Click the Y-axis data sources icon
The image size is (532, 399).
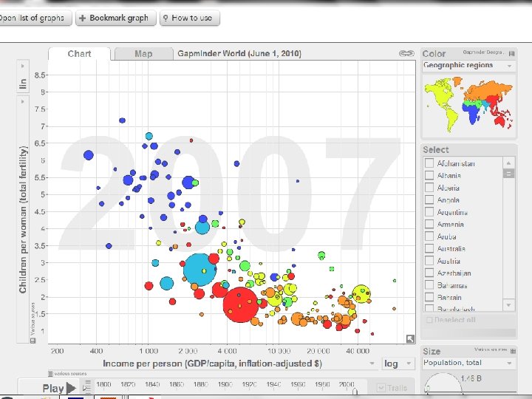33,341
